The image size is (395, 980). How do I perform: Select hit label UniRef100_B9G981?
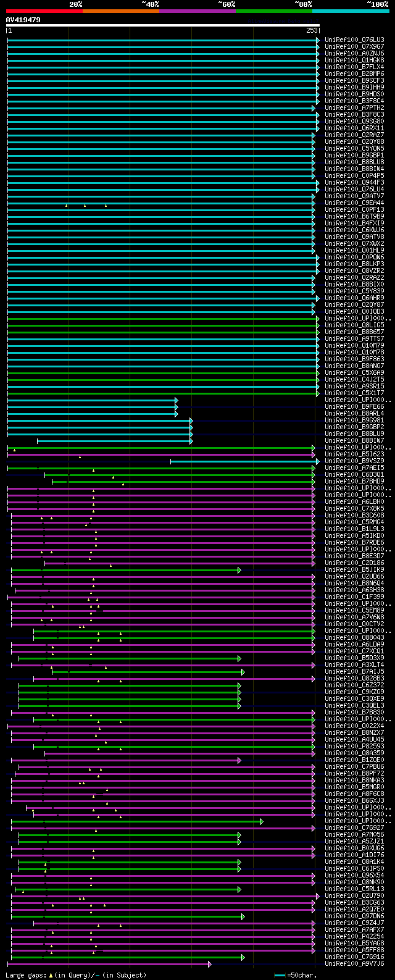(354, 421)
